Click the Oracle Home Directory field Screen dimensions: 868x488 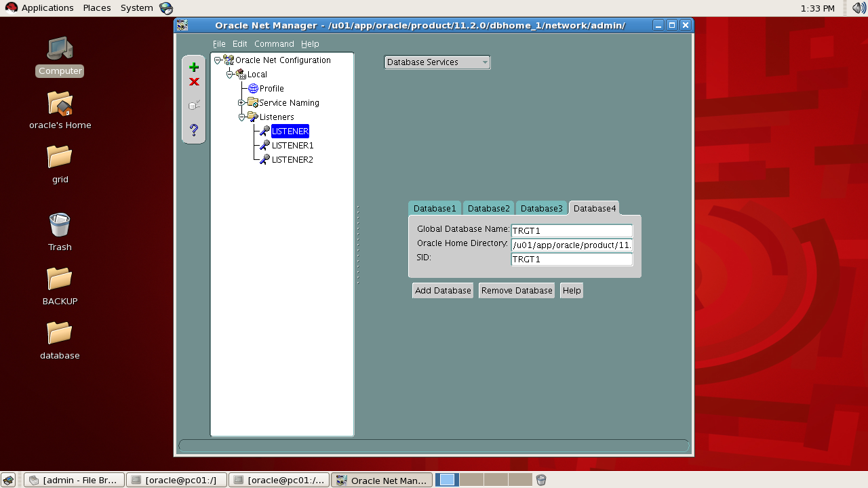coord(572,245)
